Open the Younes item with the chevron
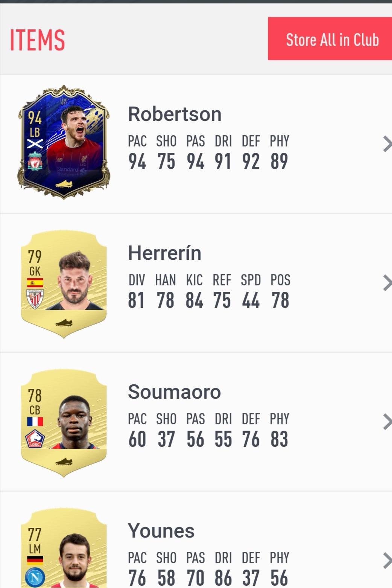 click(387, 561)
